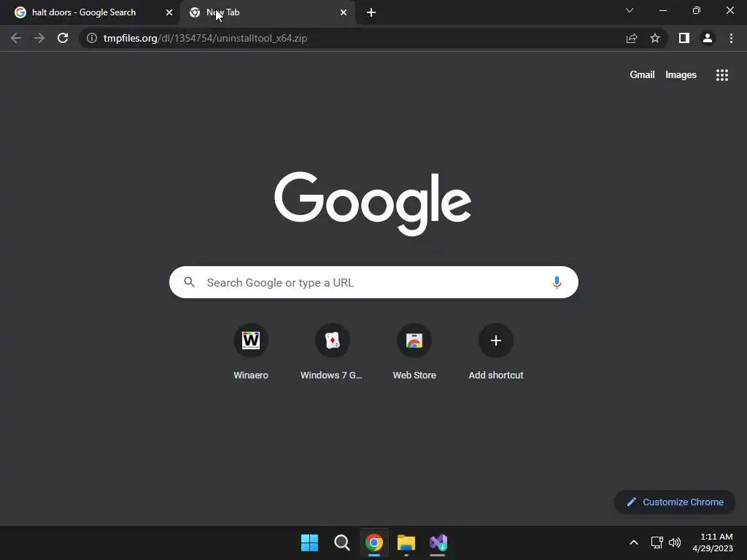Open File Explorer from the taskbar
This screenshot has width=747, height=560.
click(406, 542)
